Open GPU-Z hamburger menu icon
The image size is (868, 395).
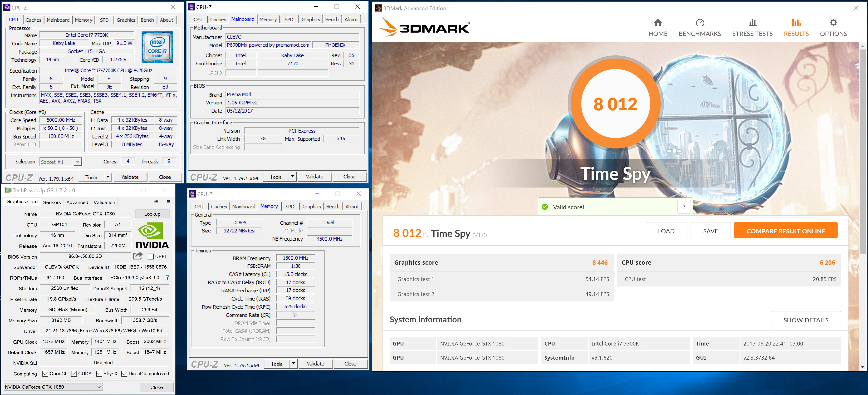(x=169, y=202)
